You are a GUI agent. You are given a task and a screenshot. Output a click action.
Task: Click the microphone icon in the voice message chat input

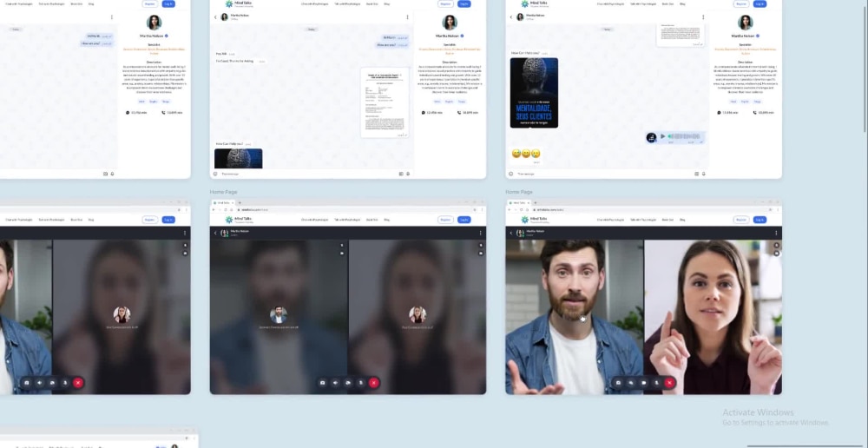click(x=704, y=174)
